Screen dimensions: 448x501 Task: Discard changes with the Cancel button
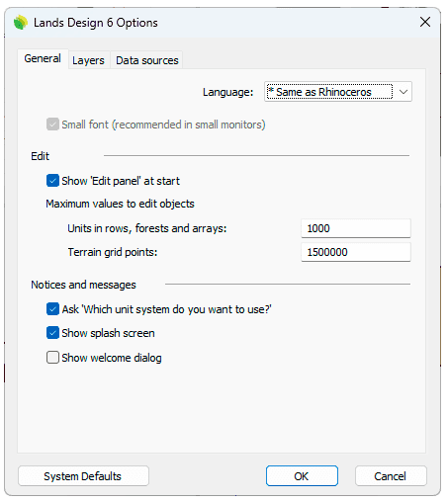coord(391,476)
